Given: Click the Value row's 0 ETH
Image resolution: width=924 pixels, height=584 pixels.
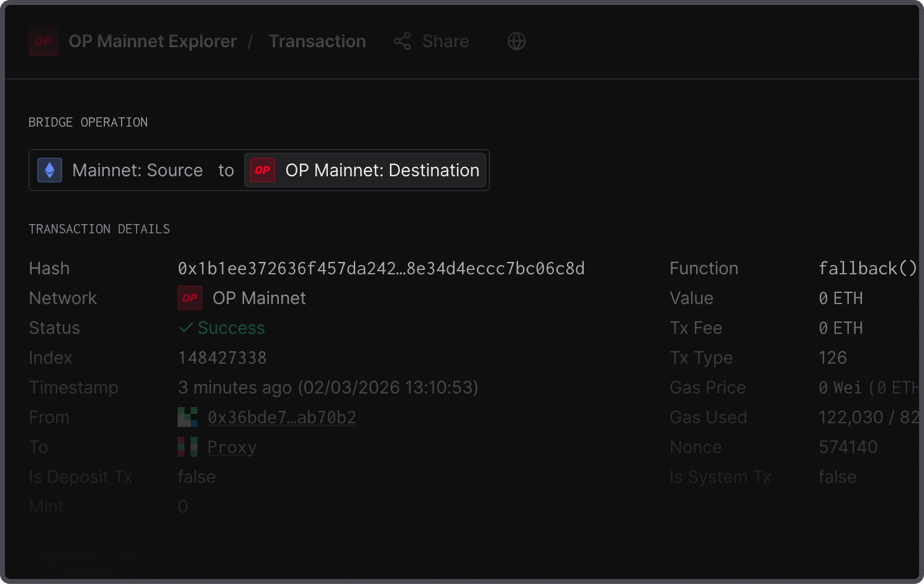Looking at the screenshot, I should pos(841,298).
